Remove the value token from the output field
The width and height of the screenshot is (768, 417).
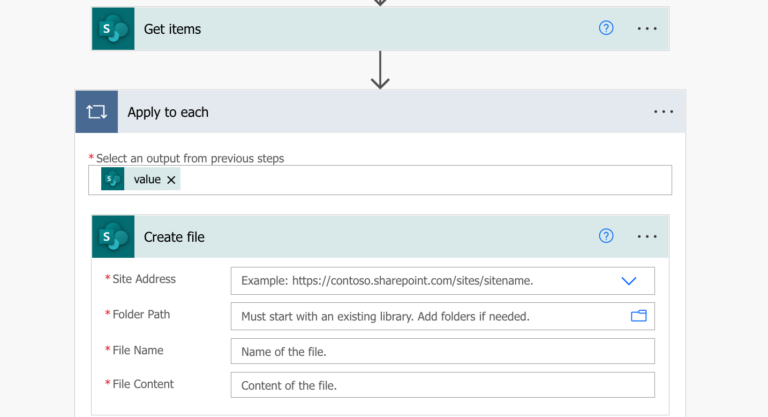[x=171, y=180]
